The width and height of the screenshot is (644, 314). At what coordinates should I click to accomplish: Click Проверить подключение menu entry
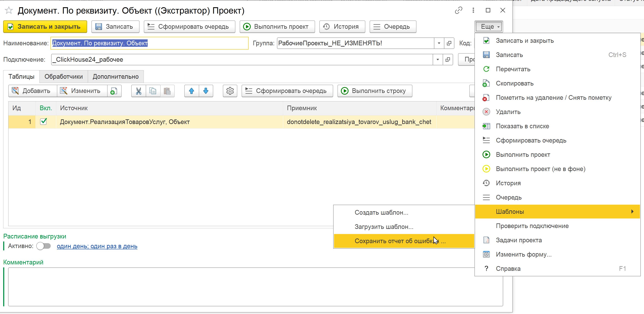(x=558, y=226)
